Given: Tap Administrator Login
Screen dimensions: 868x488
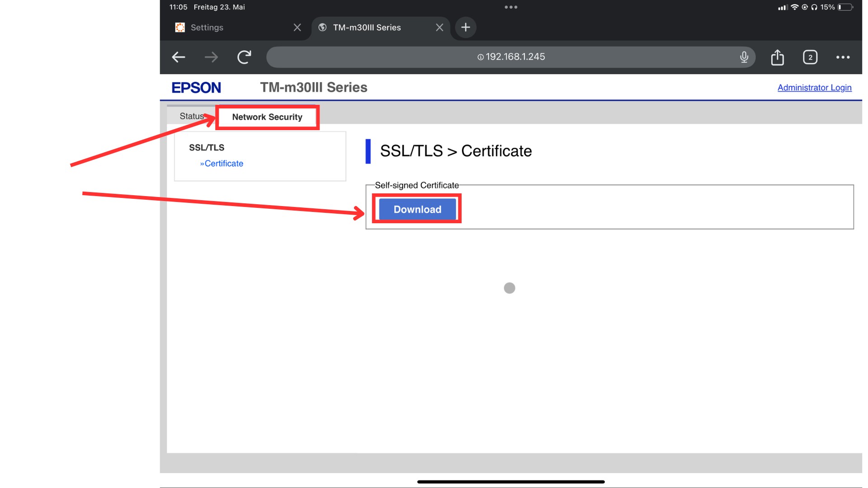Looking at the screenshot, I should coord(814,87).
